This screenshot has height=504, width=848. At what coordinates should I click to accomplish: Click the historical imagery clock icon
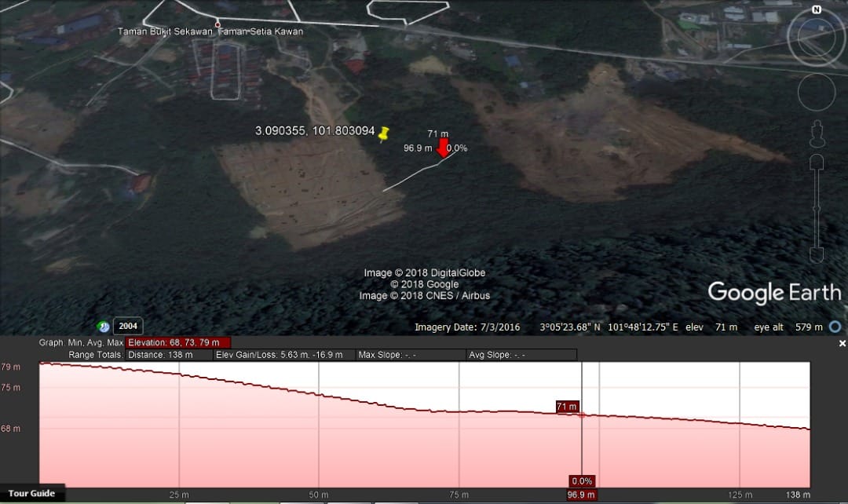[104, 327]
